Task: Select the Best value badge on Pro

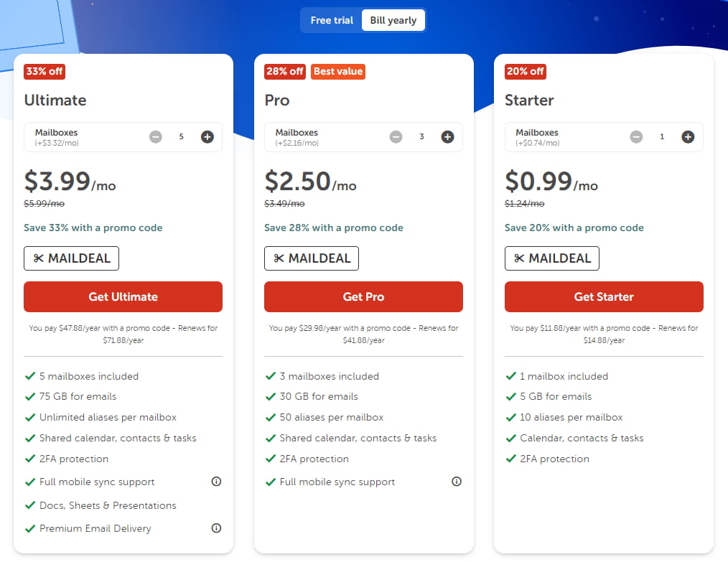Action: [338, 72]
